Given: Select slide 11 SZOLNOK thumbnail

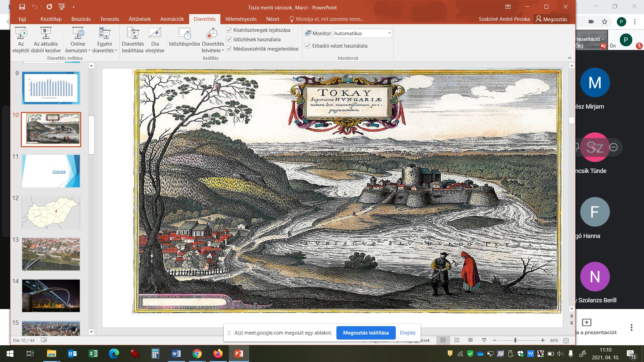Looking at the screenshot, I should pyautogui.click(x=51, y=171).
